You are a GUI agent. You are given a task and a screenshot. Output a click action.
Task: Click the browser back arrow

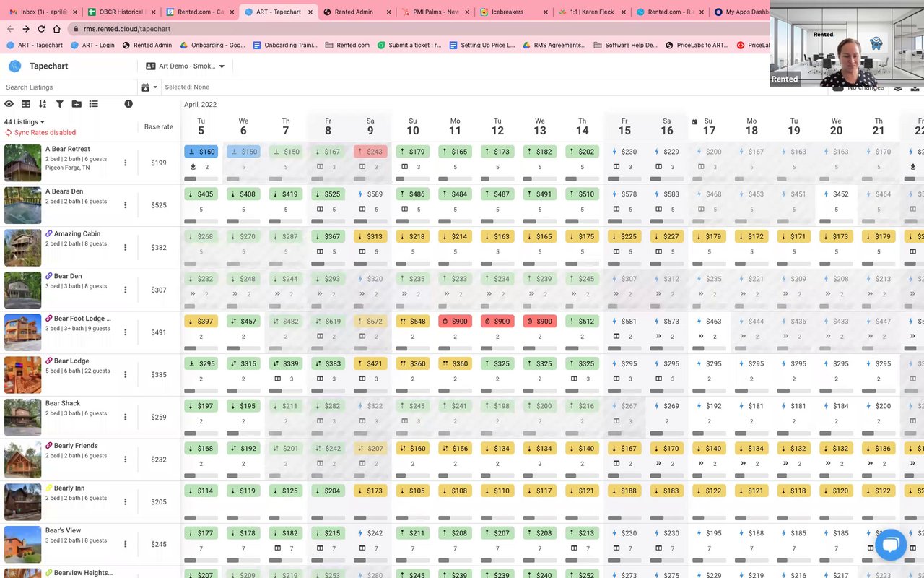click(10, 29)
